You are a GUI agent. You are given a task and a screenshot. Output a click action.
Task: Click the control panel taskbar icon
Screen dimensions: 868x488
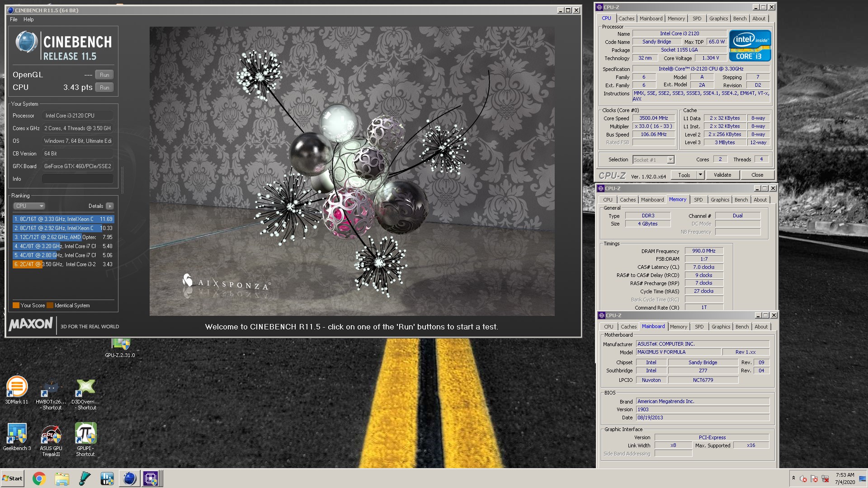(x=107, y=479)
